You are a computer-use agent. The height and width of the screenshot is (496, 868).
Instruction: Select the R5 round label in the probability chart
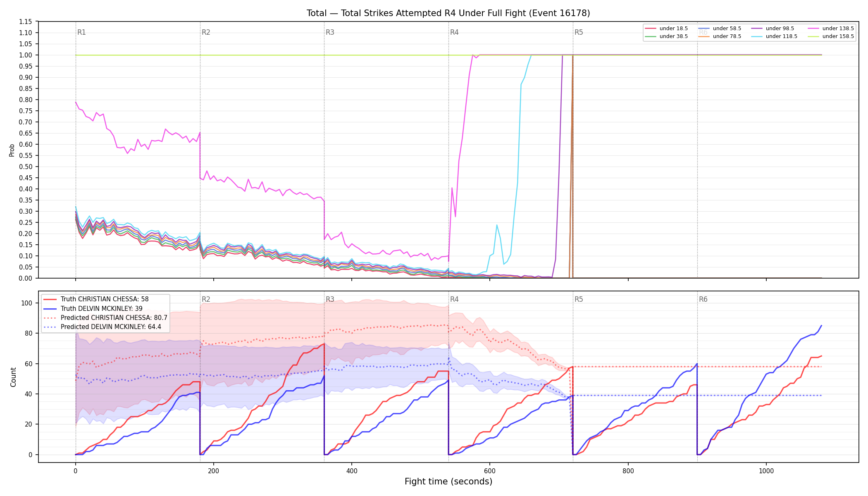(x=579, y=32)
